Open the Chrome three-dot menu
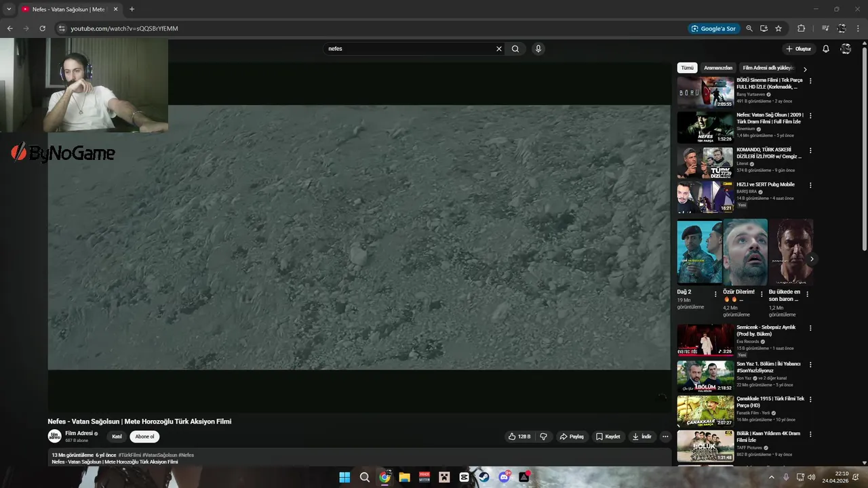The image size is (868, 488). (x=859, y=28)
